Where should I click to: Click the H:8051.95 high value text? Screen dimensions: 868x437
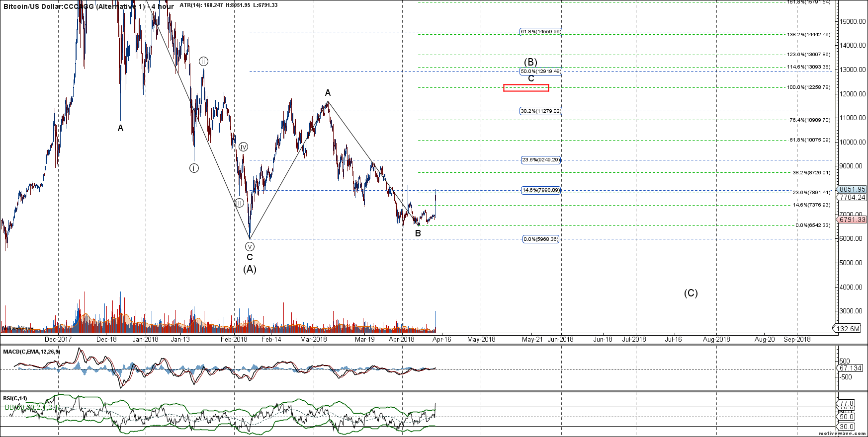pyautogui.click(x=238, y=5)
